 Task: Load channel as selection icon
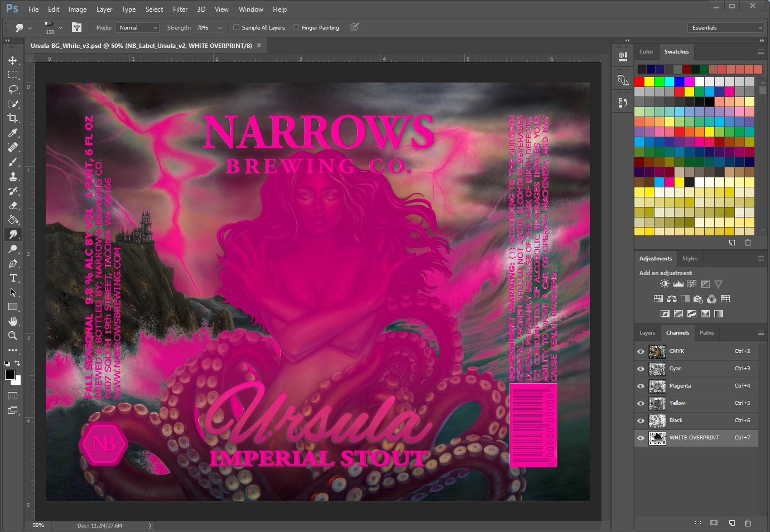pyautogui.click(x=698, y=523)
